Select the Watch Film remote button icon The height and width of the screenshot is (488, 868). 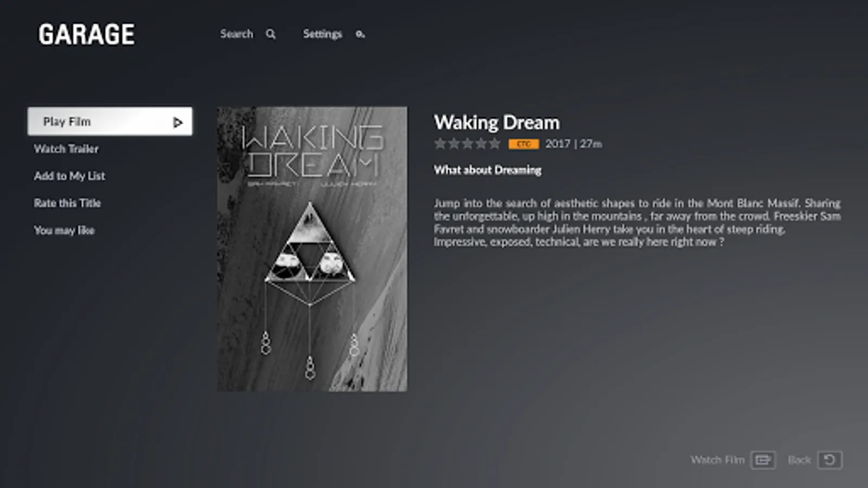[x=763, y=460]
